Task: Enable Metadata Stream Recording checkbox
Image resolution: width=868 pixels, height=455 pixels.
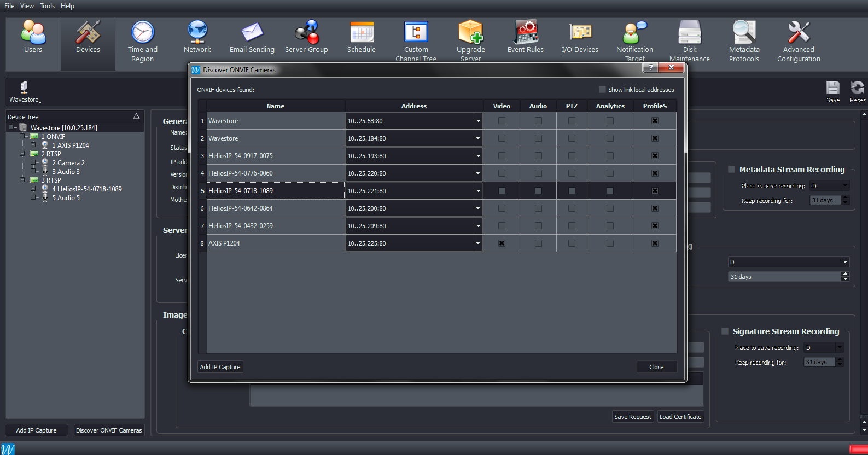Action: tap(731, 170)
